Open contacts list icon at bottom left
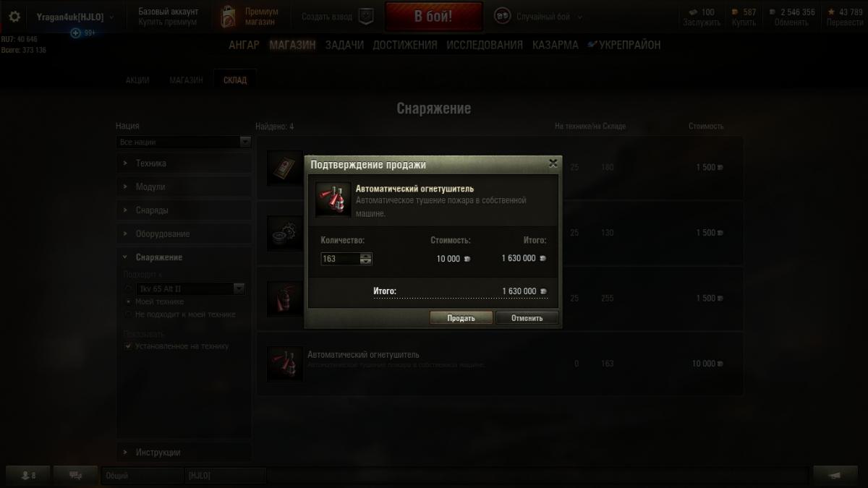The width and height of the screenshot is (868, 488). coord(27,475)
